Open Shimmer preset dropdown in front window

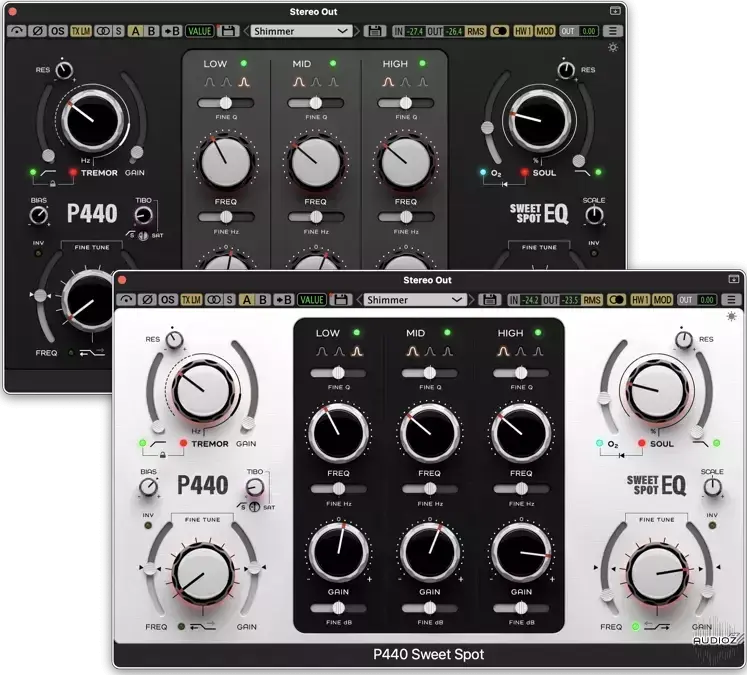pos(414,300)
